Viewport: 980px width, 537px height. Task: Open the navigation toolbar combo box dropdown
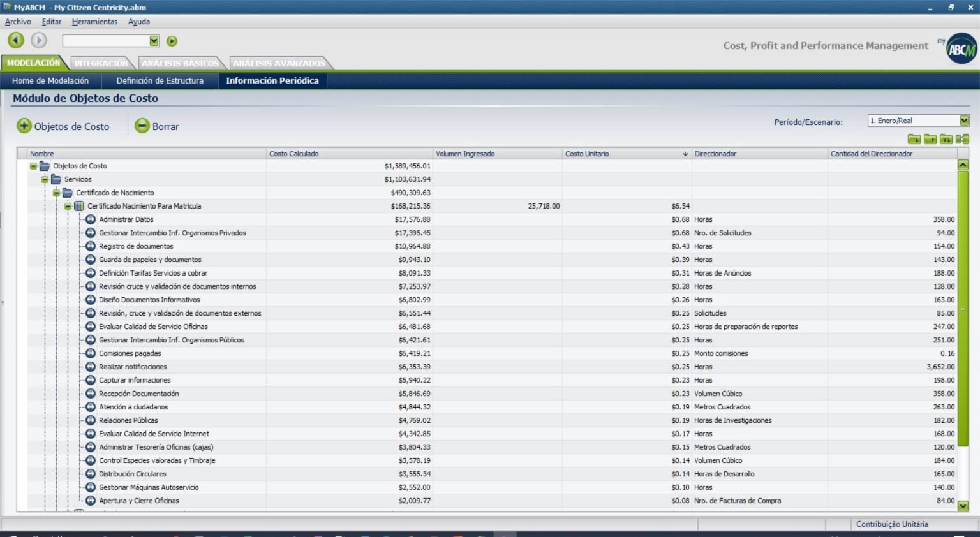point(154,41)
